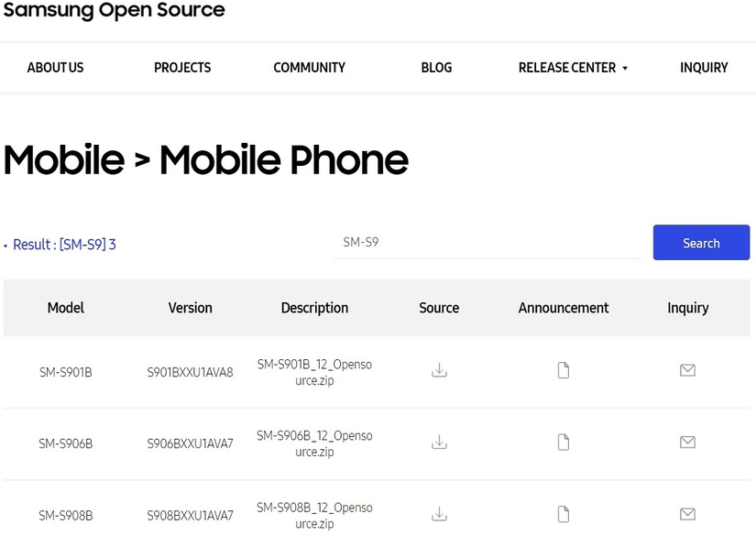
Task: Click inquiry envelope icon for SM-S906B
Action: tap(687, 443)
